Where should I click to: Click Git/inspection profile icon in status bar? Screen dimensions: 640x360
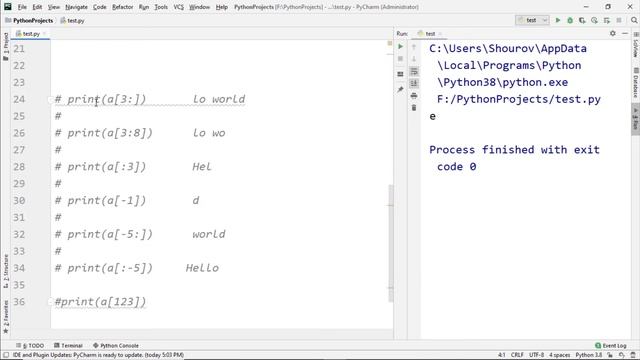tap(622, 355)
